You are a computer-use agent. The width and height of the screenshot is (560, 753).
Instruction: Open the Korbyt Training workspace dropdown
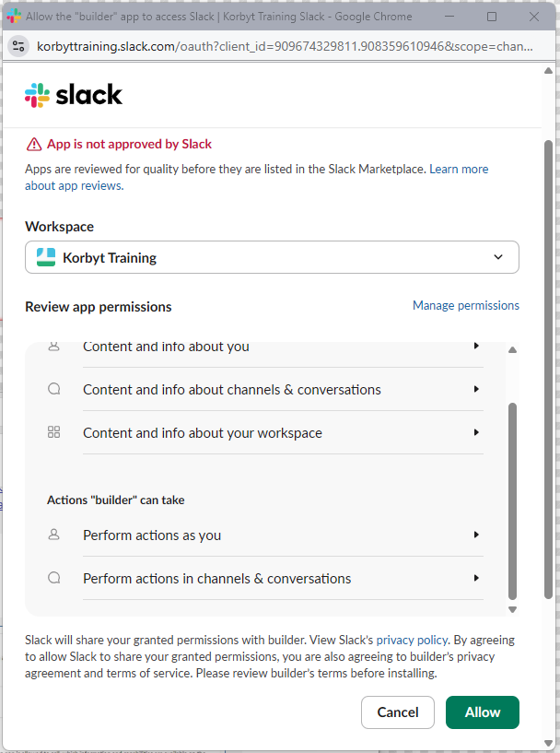coord(272,257)
